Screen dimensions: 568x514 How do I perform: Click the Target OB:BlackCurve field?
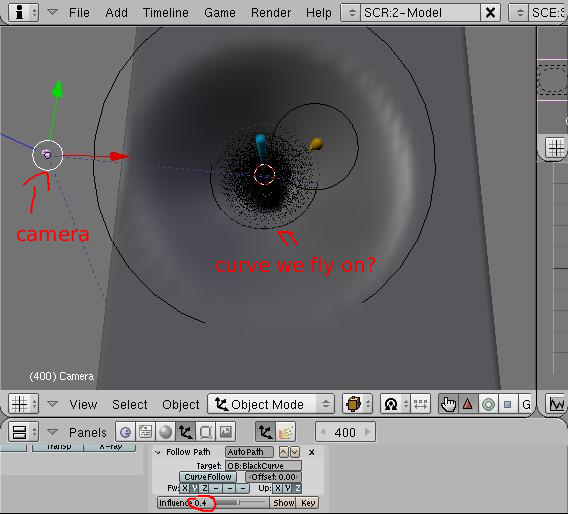point(263,465)
